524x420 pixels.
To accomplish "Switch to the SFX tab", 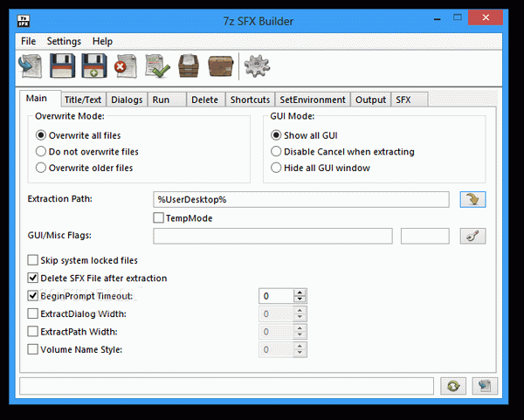I will 410,100.
